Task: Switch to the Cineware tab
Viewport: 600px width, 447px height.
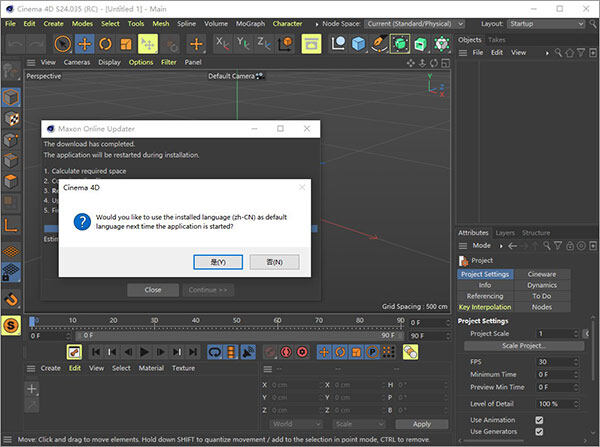Action: (542, 274)
